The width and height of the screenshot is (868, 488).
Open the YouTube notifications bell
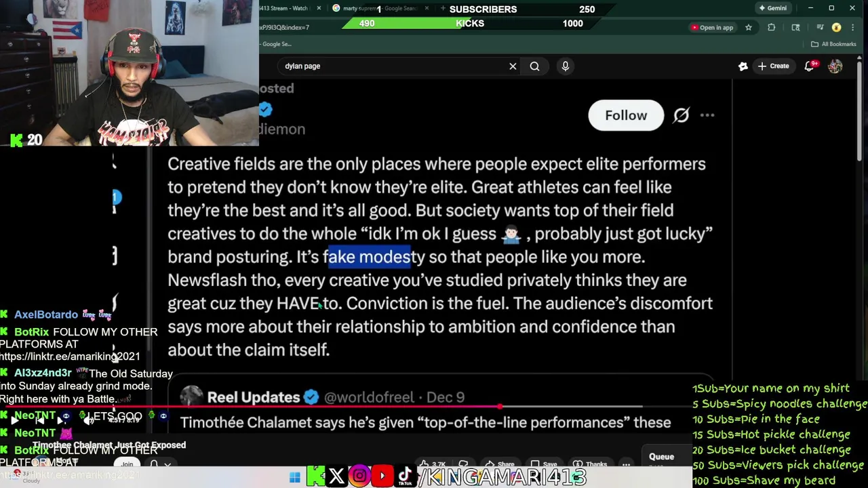point(809,66)
